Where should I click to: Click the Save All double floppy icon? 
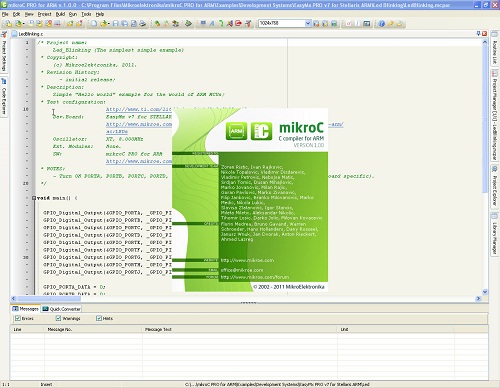tap(124, 23)
